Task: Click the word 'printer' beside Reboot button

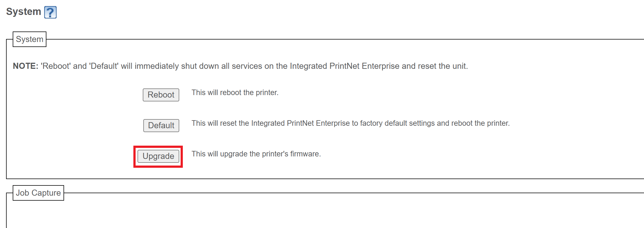Action: click(x=266, y=93)
